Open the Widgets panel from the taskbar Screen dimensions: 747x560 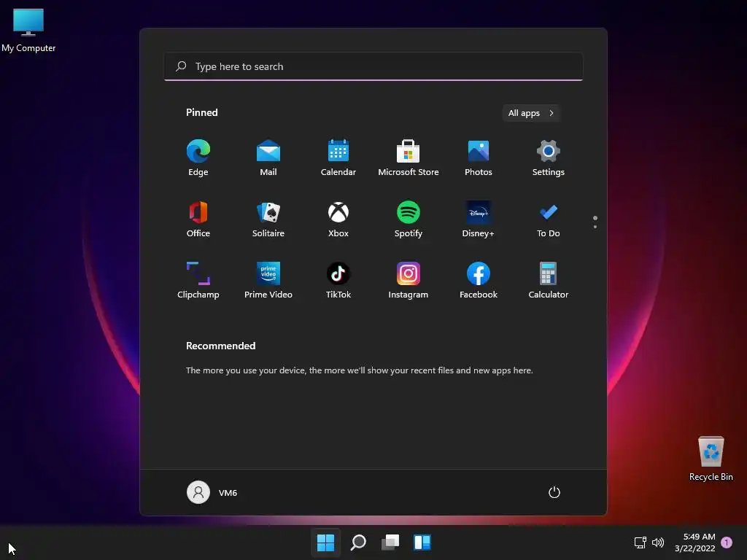coord(422,542)
